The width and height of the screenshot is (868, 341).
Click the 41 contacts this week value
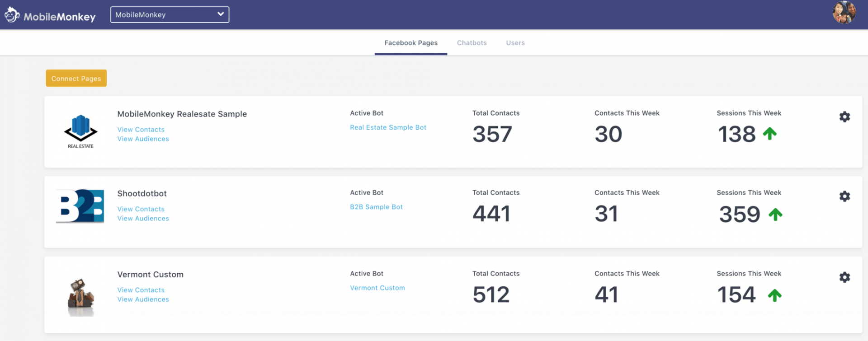(x=606, y=294)
